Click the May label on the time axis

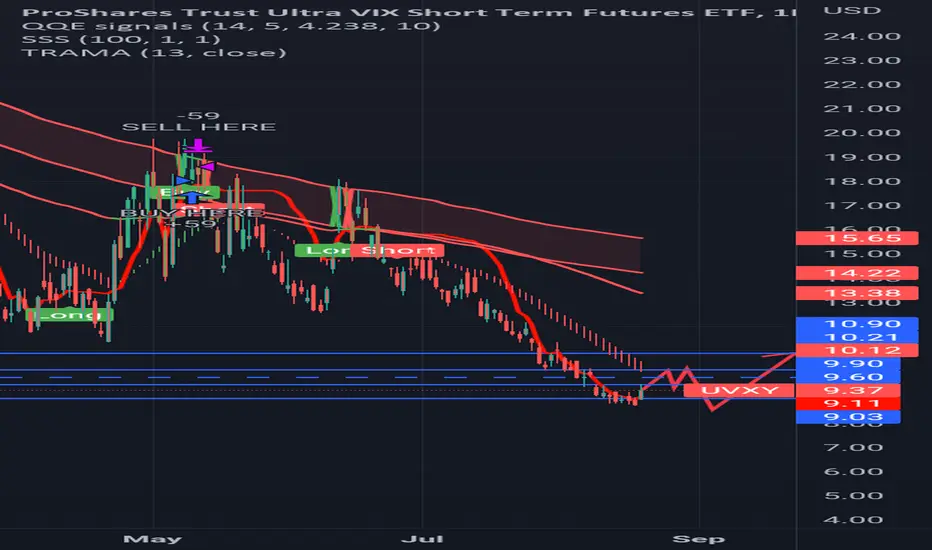tap(153, 539)
